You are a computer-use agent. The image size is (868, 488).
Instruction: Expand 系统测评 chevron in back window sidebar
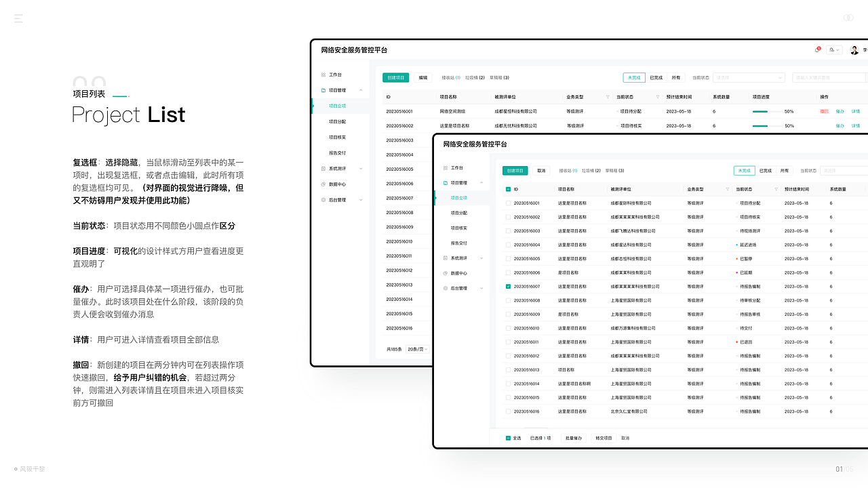pos(361,169)
